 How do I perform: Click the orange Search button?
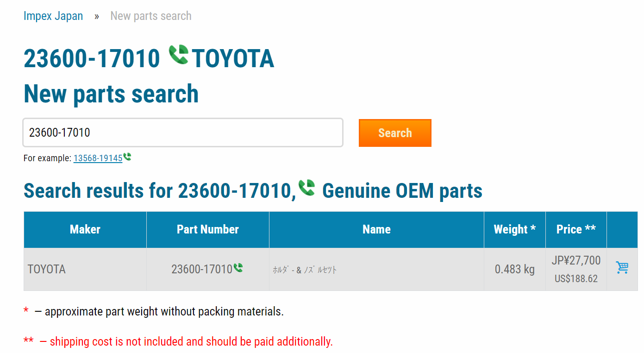395,133
